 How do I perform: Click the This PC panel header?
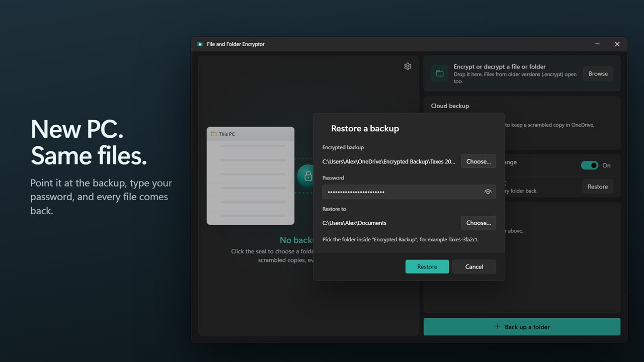pos(251,134)
